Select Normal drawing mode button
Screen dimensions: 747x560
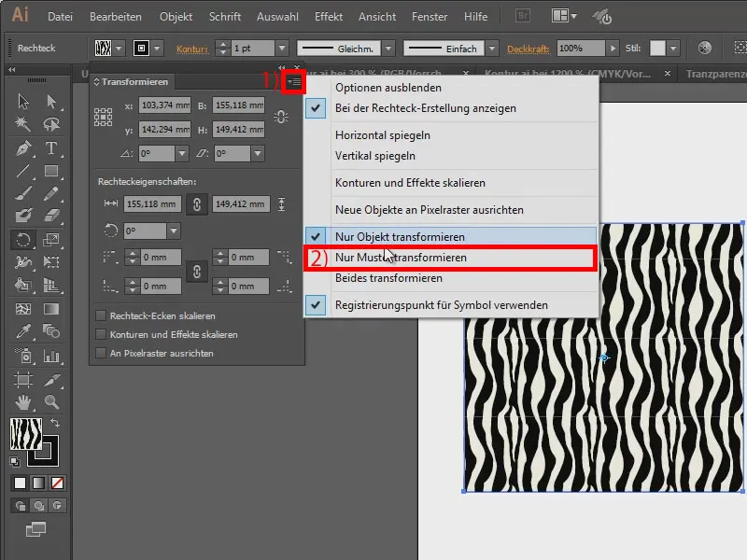point(20,506)
